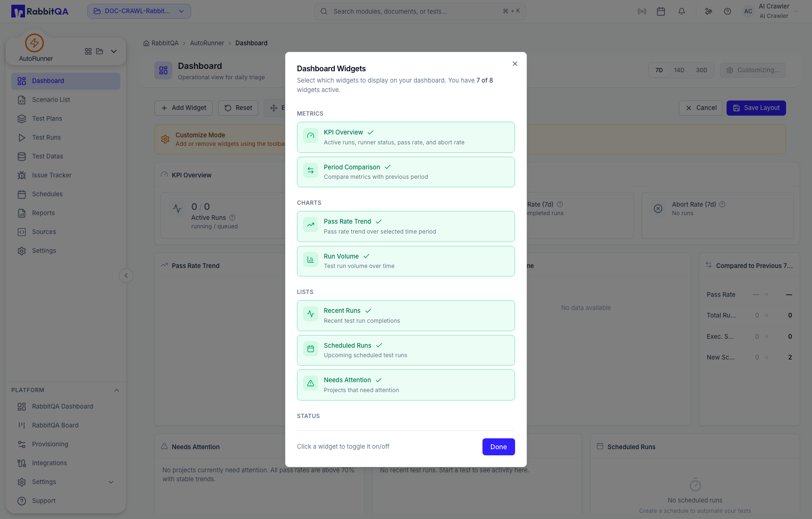Click the Active Runs info icon
The height and width of the screenshot is (519, 812).
(x=232, y=218)
